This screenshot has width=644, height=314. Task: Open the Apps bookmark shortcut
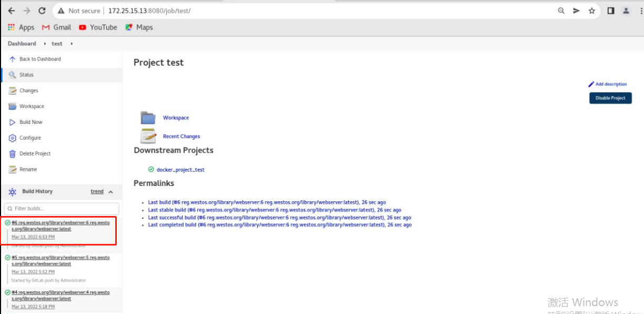22,27
